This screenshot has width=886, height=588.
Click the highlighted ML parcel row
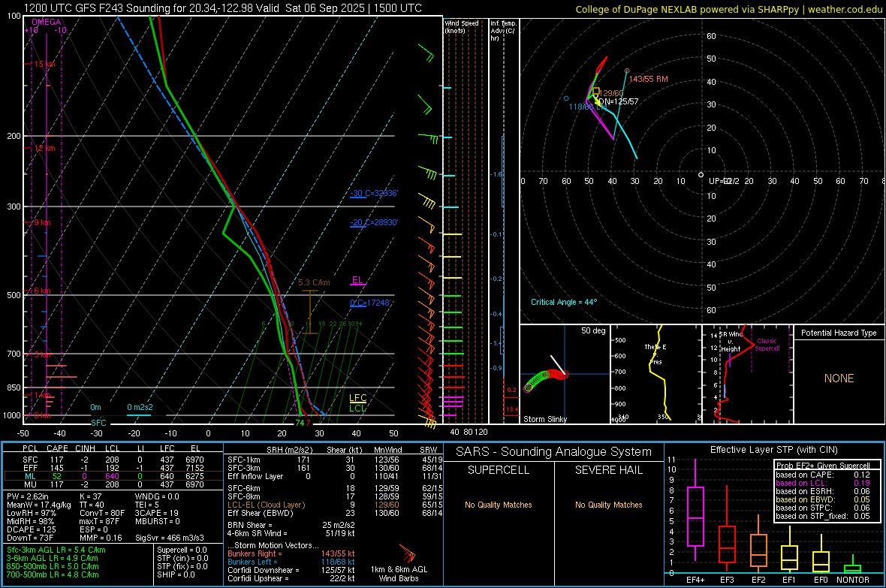[113, 476]
